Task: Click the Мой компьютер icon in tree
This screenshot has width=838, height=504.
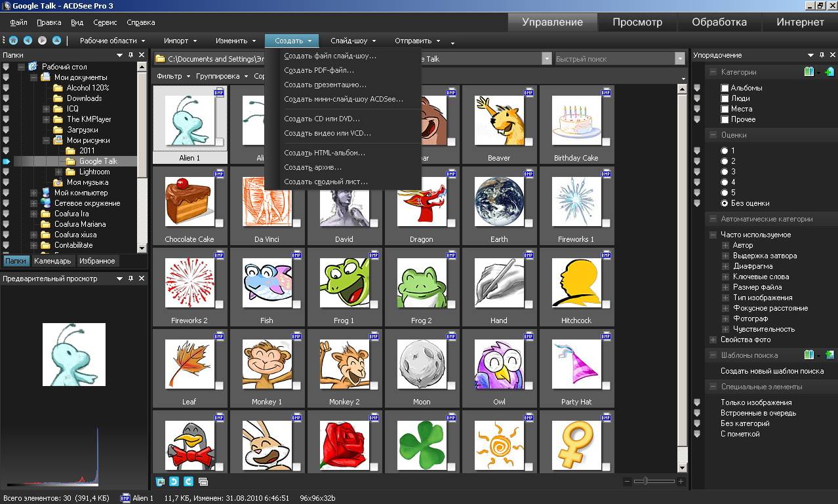Action: [45, 193]
